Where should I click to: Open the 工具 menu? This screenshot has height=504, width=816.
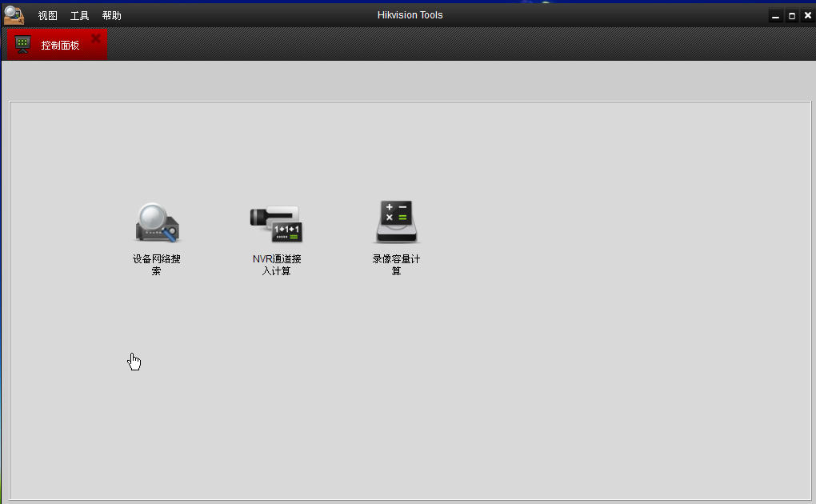pyautogui.click(x=79, y=14)
